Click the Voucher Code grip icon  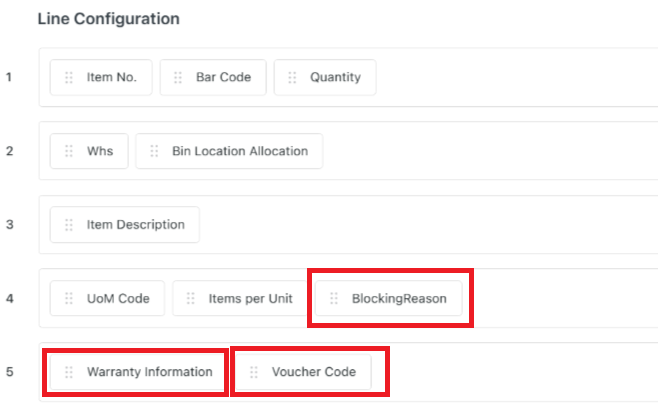click(x=254, y=372)
